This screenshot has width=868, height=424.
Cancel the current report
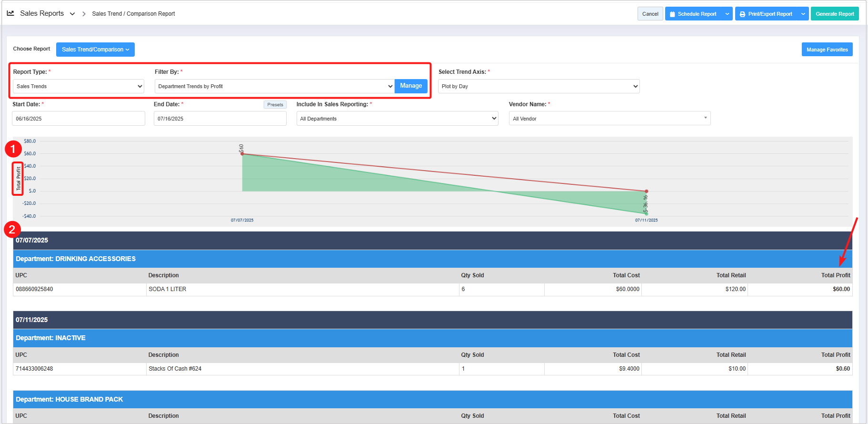click(650, 14)
